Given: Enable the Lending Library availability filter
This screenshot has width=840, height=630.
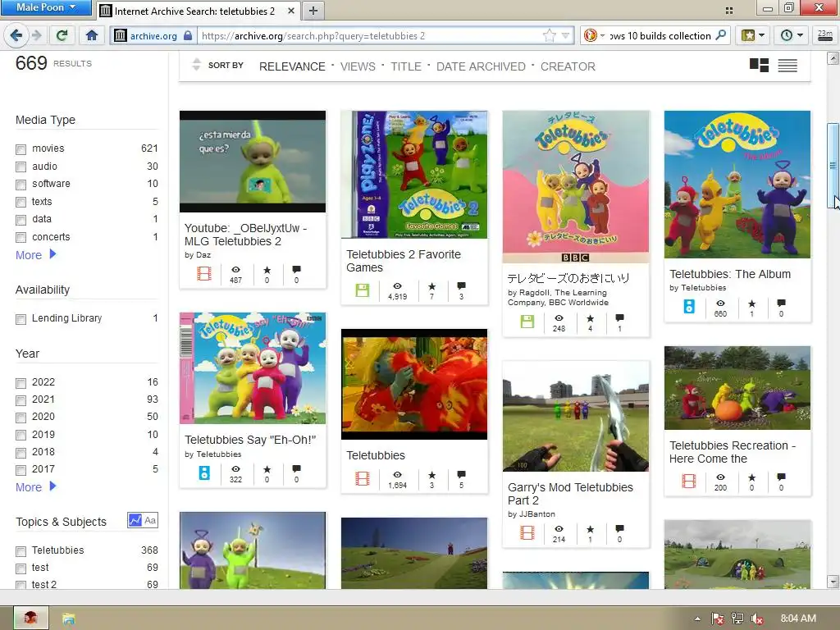Looking at the screenshot, I should [x=21, y=319].
